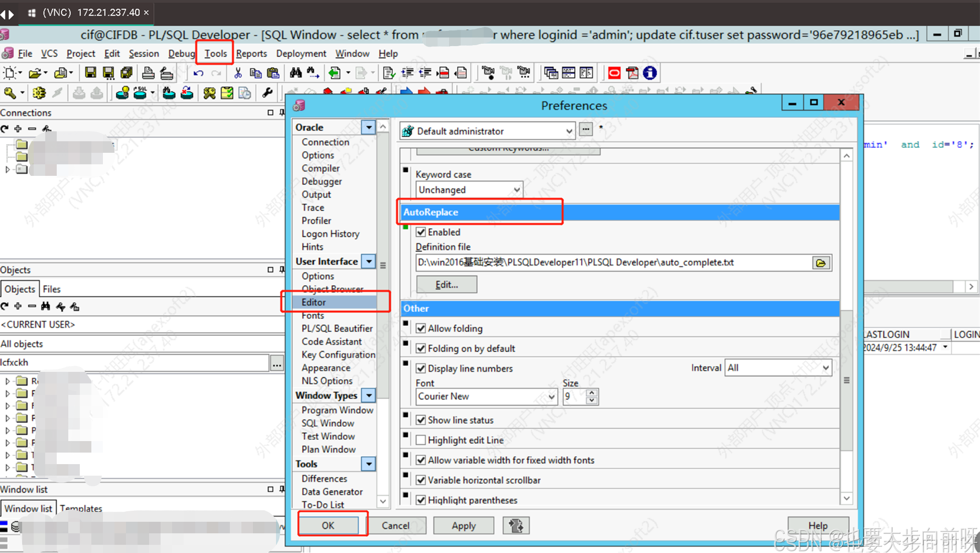This screenshot has width=980, height=553.
Task: Click the Apply button
Action: tap(463, 526)
